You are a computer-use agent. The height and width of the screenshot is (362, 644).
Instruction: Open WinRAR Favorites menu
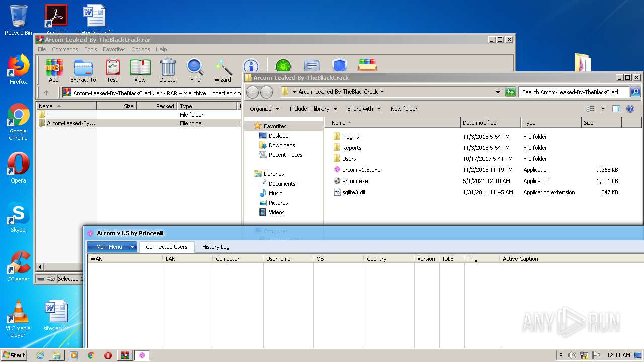114,49
